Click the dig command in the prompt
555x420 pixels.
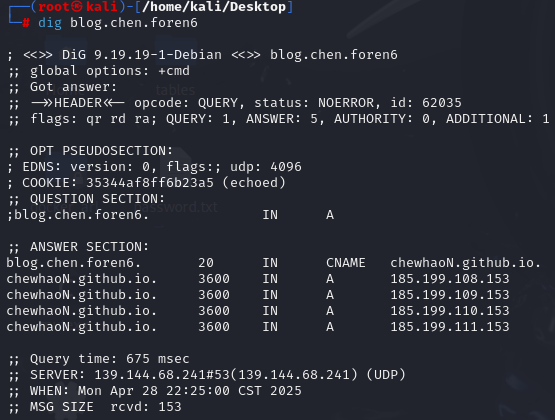50,23
